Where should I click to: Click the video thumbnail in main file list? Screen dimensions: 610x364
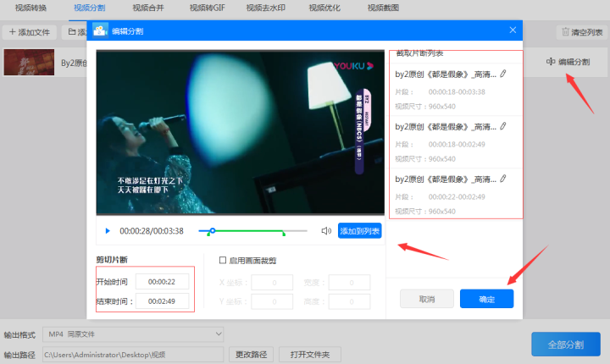pyautogui.click(x=29, y=63)
